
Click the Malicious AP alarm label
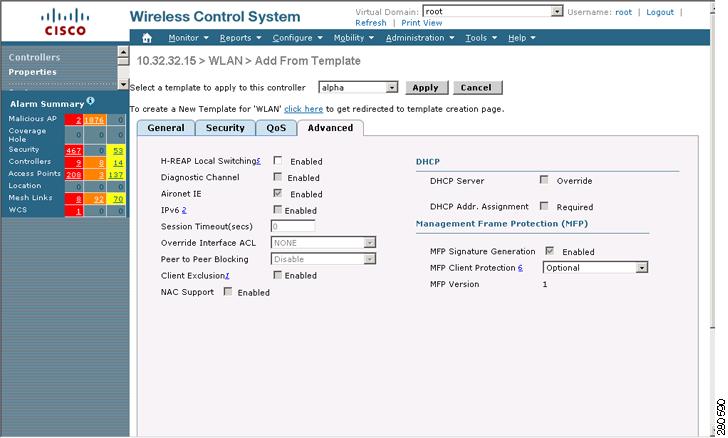point(32,118)
